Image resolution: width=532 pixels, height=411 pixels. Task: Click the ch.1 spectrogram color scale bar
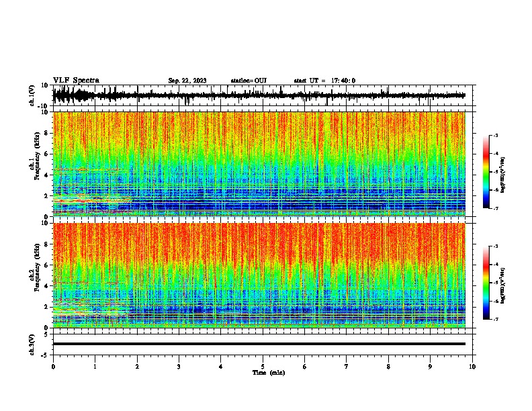pos(486,172)
